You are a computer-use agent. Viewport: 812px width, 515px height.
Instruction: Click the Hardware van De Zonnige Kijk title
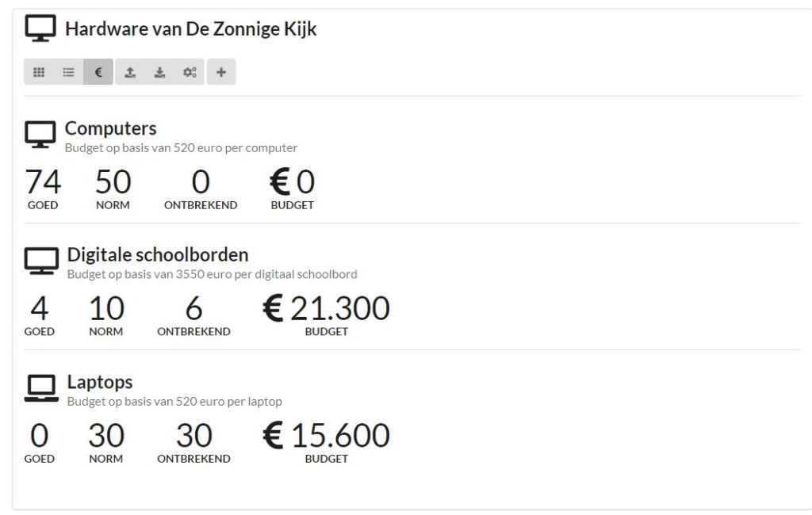(x=191, y=29)
